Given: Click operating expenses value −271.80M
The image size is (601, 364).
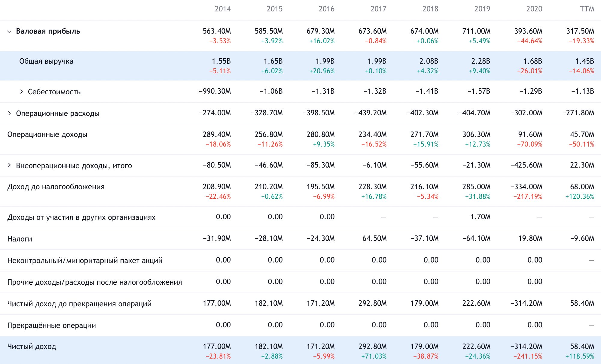Looking at the screenshot, I should tap(578, 113).
